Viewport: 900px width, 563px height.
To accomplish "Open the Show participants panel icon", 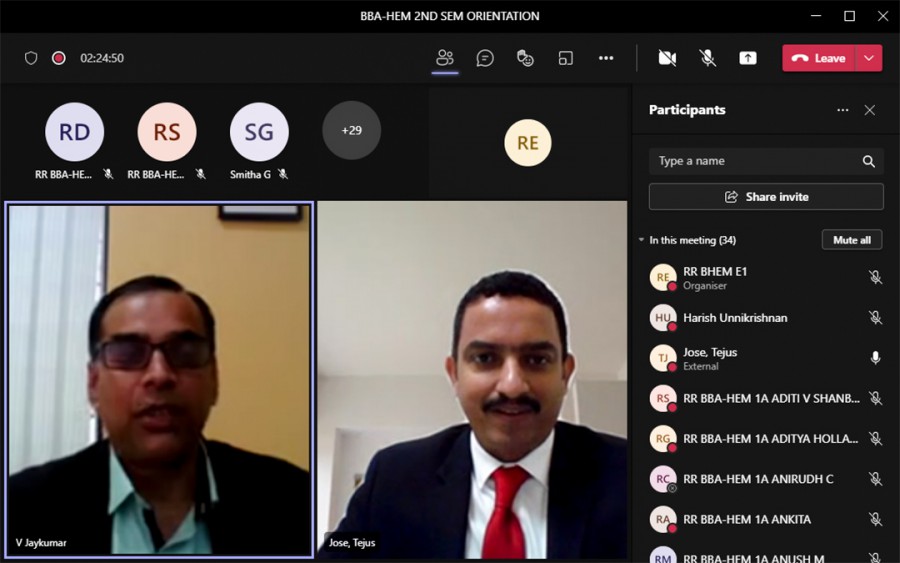I will [445, 58].
